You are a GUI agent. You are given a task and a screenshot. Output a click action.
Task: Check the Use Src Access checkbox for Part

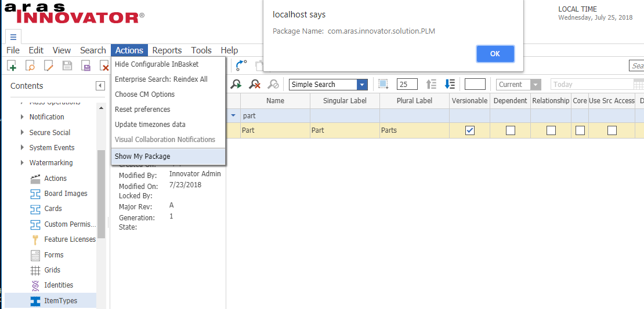pyautogui.click(x=612, y=130)
